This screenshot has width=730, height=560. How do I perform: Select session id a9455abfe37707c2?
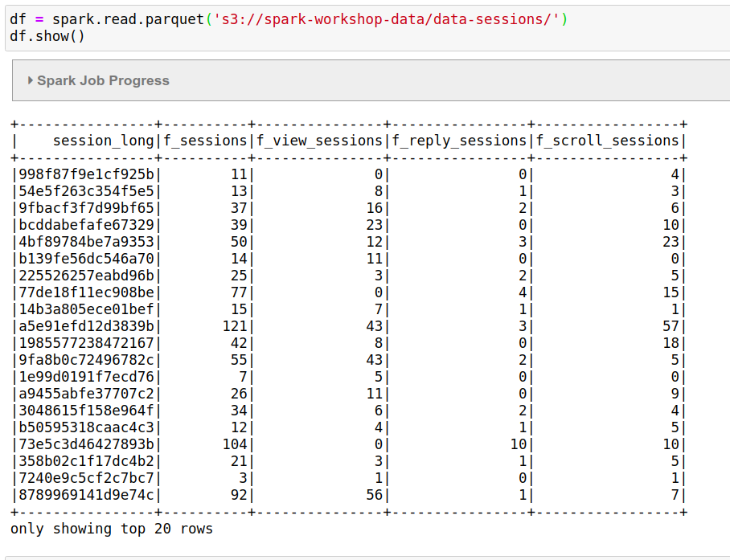[86, 394]
